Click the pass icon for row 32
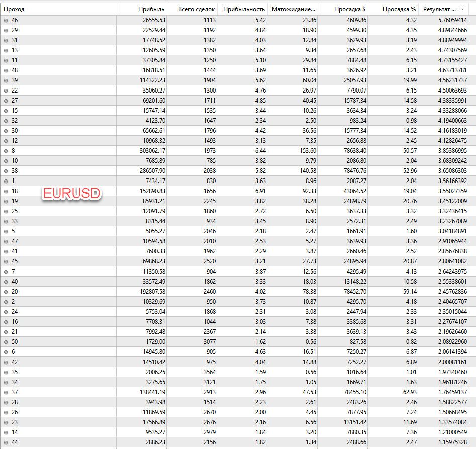Screen dimensions: 476x449 [6, 121]
